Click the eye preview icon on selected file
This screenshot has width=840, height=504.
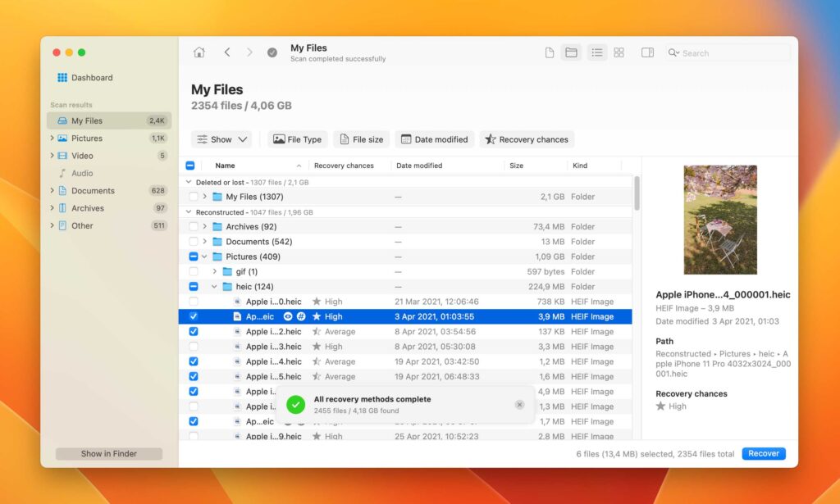click(286, 316)
